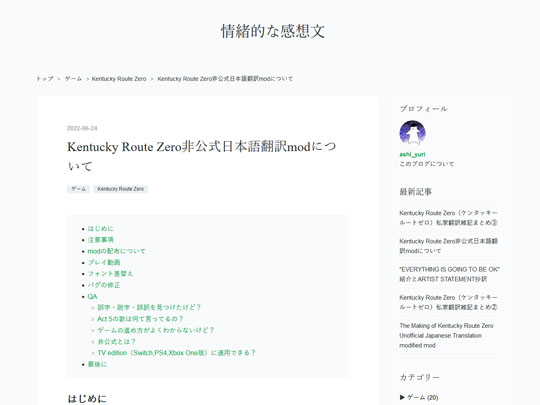The height and width of the screenshot is (405, 540).
Task: Click the 2022-06-24 date link
Action: 82,128
